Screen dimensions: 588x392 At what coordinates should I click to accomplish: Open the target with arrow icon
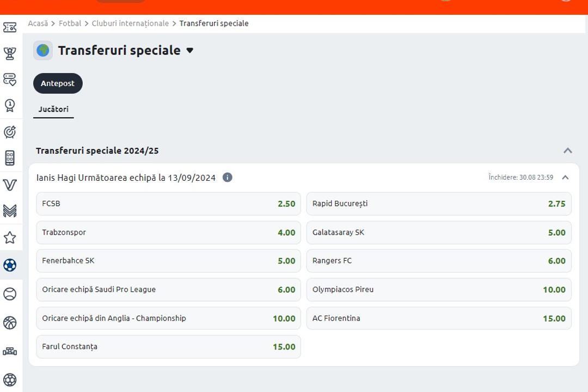10,132
